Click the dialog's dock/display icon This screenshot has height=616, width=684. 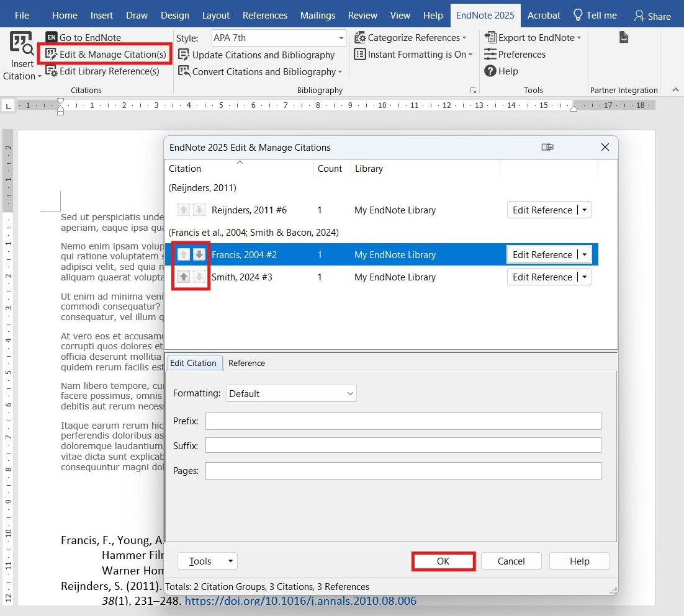(x=547, y=148)
